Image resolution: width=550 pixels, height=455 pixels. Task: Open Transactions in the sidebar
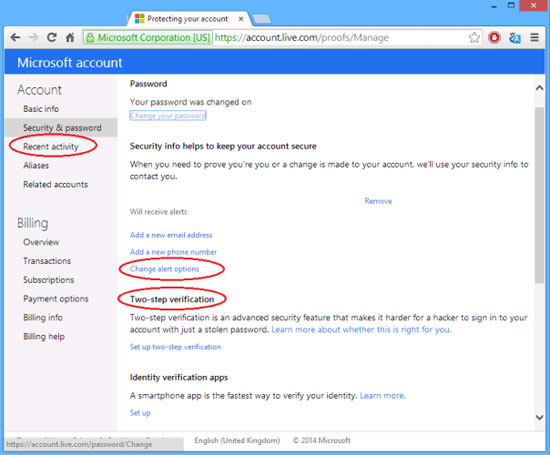47,261
